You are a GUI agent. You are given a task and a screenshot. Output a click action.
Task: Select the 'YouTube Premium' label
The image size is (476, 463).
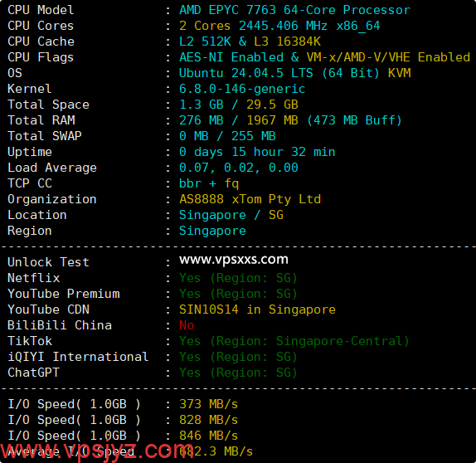[64, 294]
